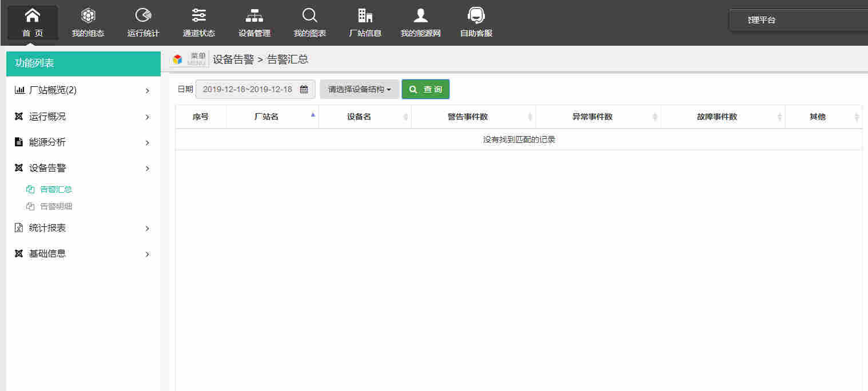Screen dimensions: 868x391
Task: Toggle sorting on the 警告事件数 column
Action: pos(531,117)
